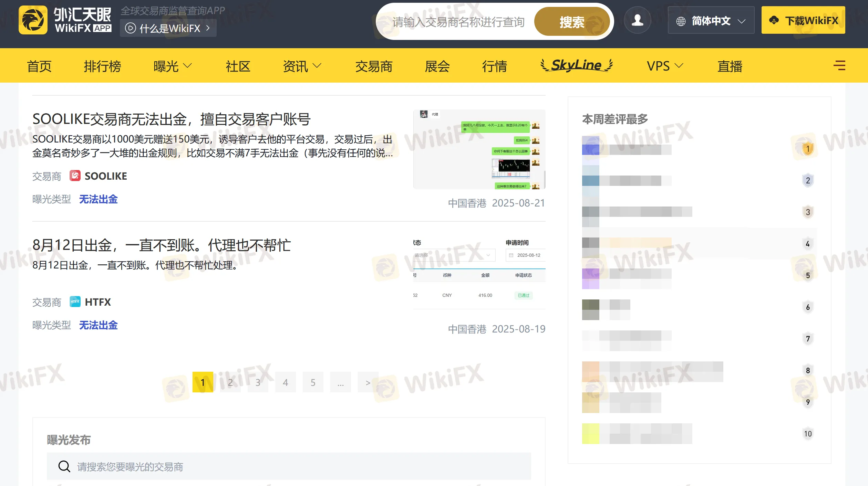The height and width of the screenshot is (486, 868).
Task: Click the play icon beside 什么是WikiFX
Action: click(130, 28)
